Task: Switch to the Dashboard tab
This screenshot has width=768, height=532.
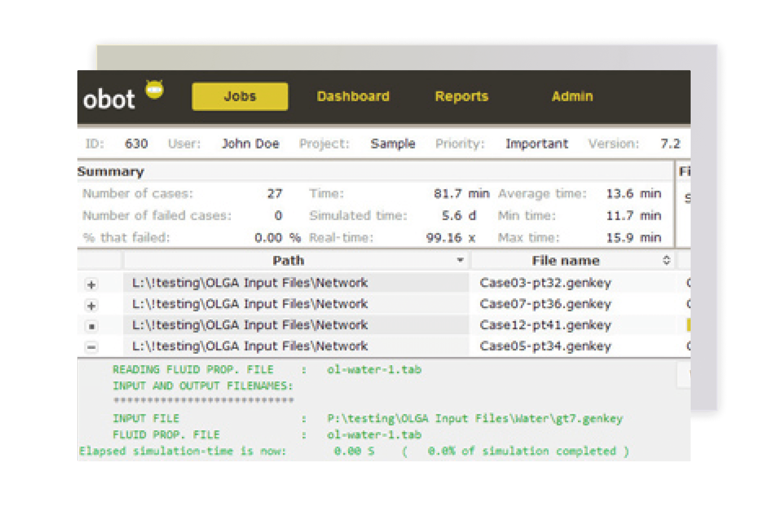Action: [x=353, y=96]
